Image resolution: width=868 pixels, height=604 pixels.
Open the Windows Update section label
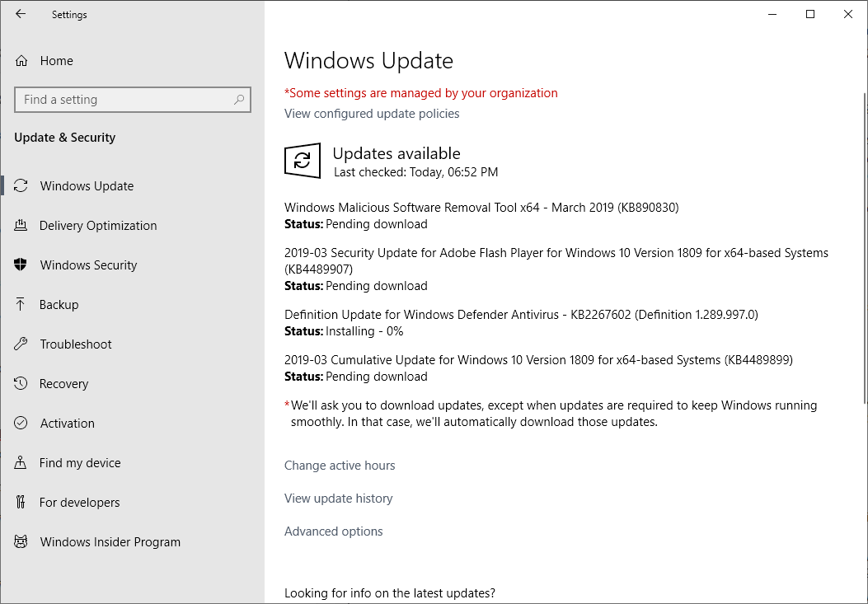[87, 186]
